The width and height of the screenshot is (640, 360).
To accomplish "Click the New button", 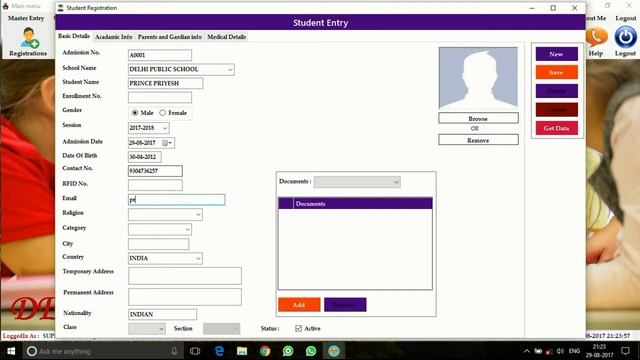I will pyautogui.click(x=556, y=54).
